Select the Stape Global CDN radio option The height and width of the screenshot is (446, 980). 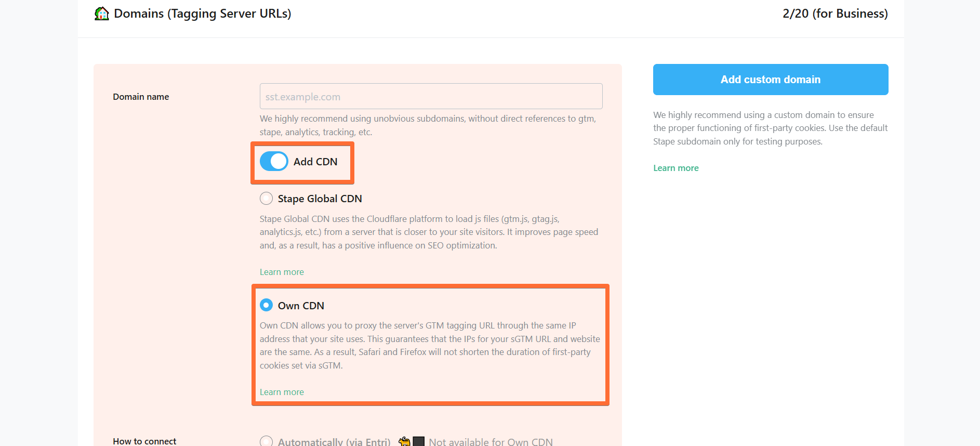click(x=266, y=198)
